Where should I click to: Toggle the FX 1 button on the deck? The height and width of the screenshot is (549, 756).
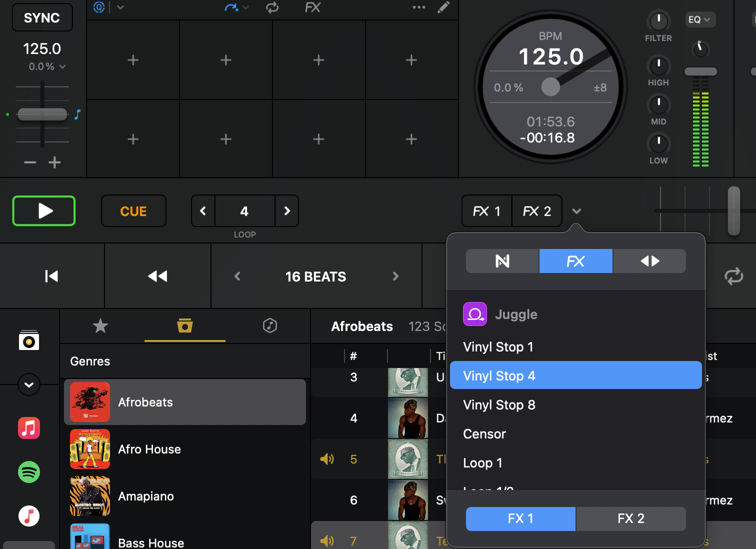[486, 211]
